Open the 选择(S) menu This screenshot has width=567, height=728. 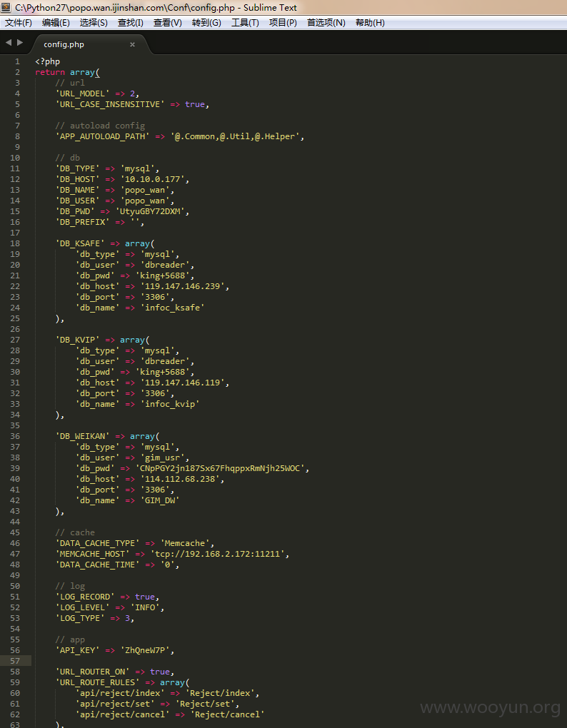(94, 23)
